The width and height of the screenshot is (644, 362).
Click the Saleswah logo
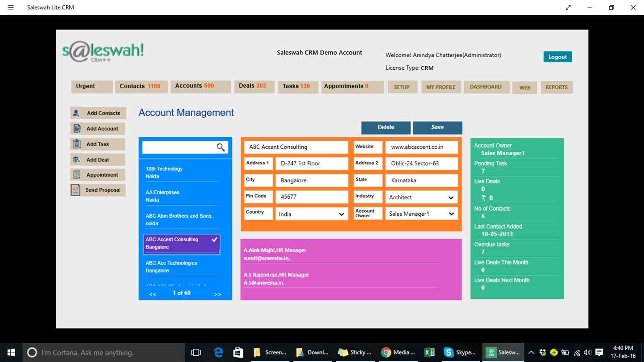(103, 52)
